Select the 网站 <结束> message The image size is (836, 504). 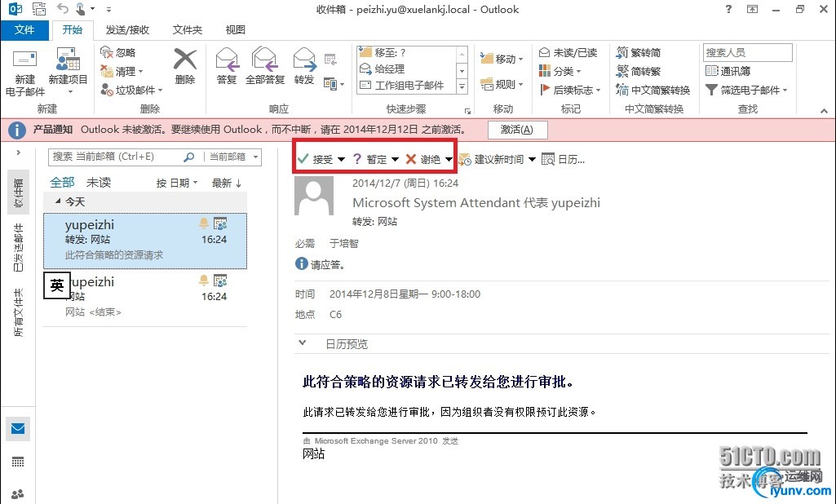(x=145, y=297)
